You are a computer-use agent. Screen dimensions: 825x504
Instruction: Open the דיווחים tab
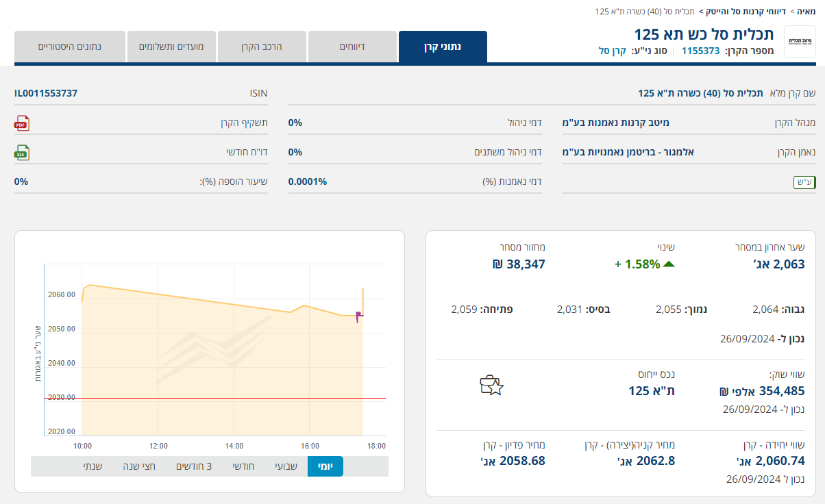353,47
